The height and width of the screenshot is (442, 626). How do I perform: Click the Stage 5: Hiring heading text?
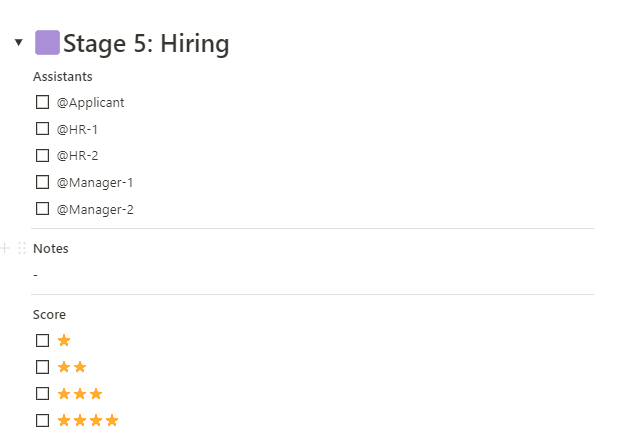[x=146, y=44]
